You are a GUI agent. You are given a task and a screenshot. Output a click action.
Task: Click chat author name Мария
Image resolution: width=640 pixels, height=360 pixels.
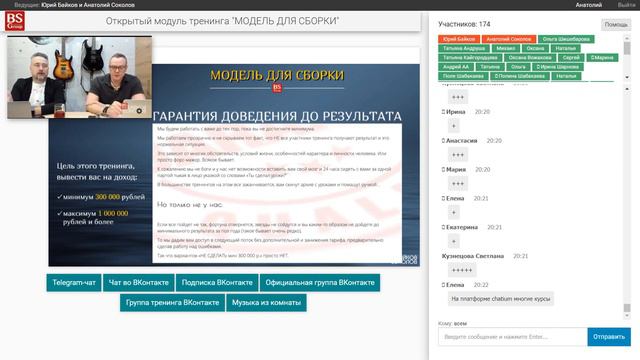tap(456, 169)
